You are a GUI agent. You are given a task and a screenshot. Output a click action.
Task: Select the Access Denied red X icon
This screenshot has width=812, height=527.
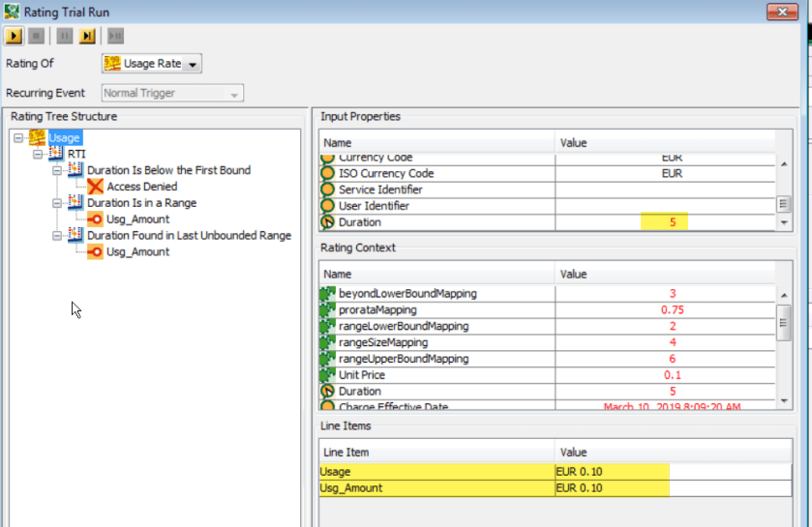tap(96, 187)
